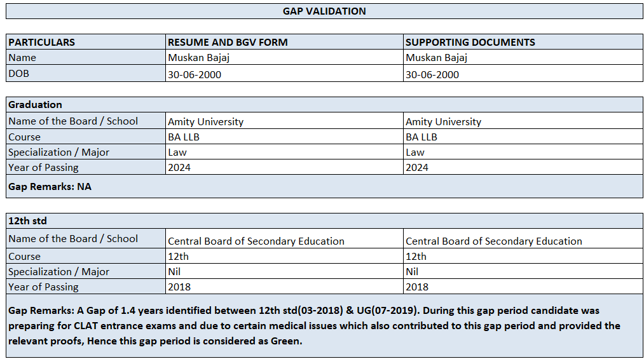Select the SUPPORTING DOCUMENTS header cell
644x359 pixels.
click(x=523, y=42)
